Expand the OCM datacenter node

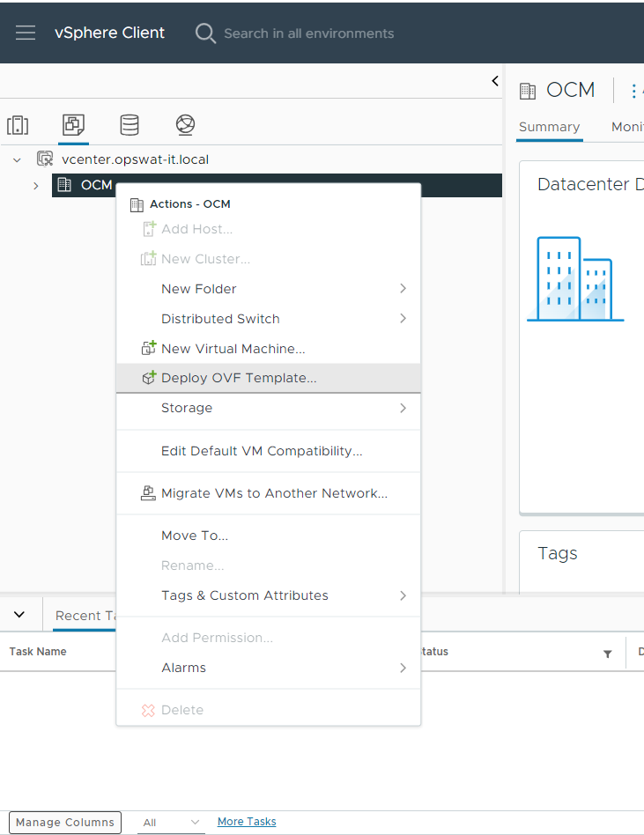coord(36,186)
